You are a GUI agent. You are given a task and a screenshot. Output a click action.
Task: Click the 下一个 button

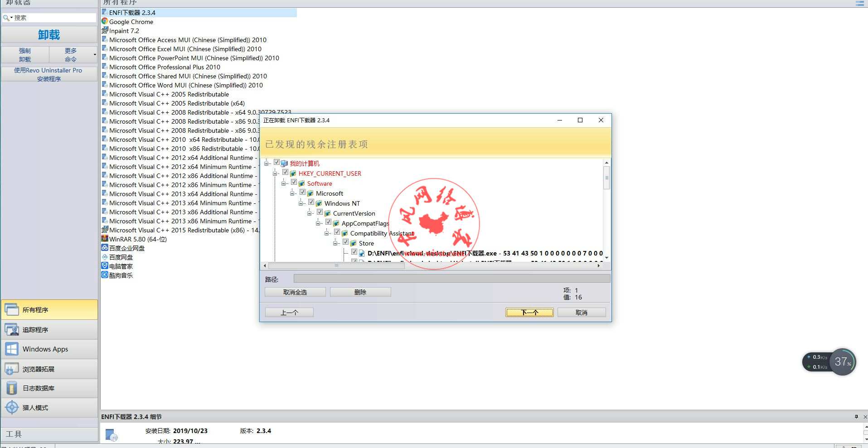(529, 313)
